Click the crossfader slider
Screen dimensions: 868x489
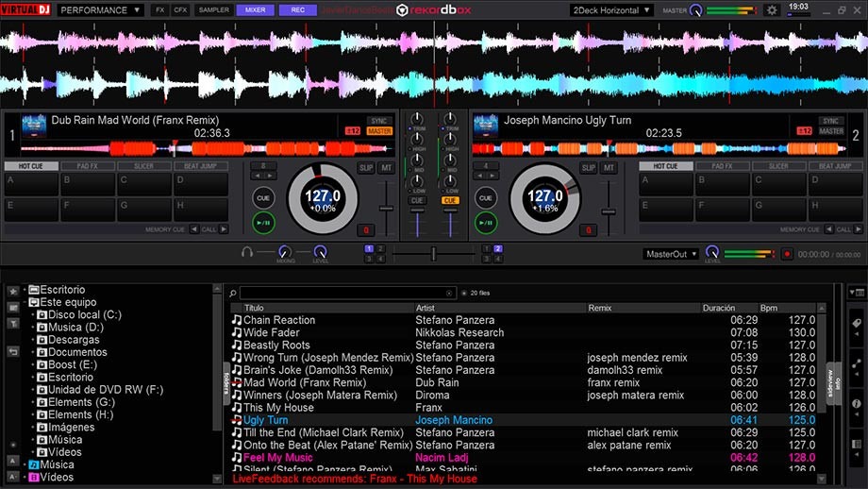[433, 254]
